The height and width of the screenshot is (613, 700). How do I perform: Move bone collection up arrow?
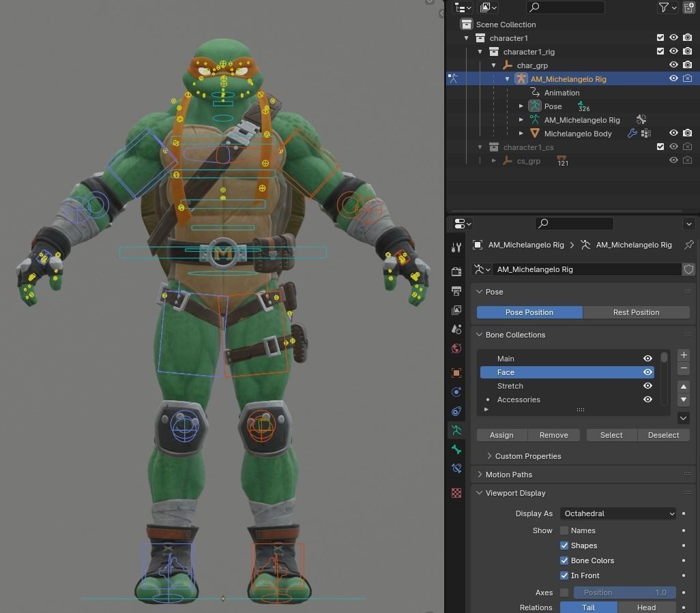684,387
